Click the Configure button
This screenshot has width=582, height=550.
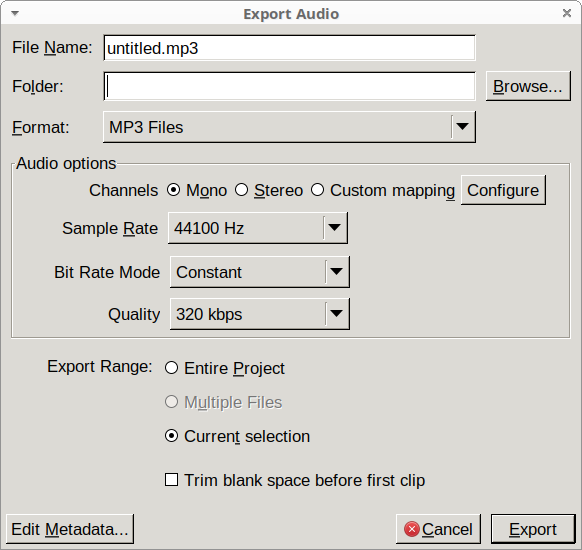[503, 190]
